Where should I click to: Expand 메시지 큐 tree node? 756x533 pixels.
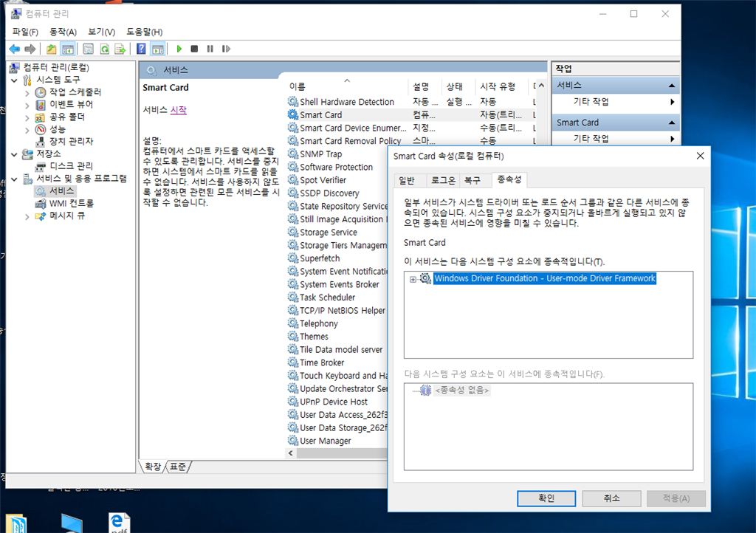(x=27, y=217)
